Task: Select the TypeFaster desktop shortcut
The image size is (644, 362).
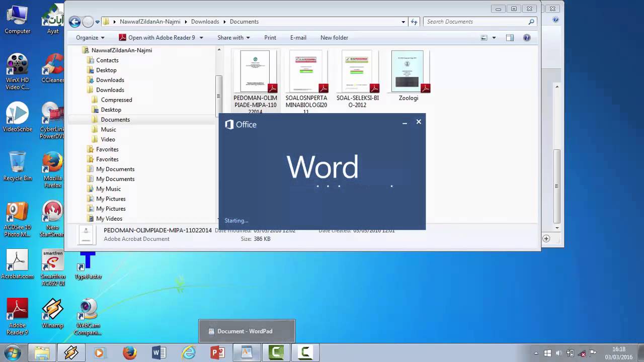Action: click(x=88, y=266)
